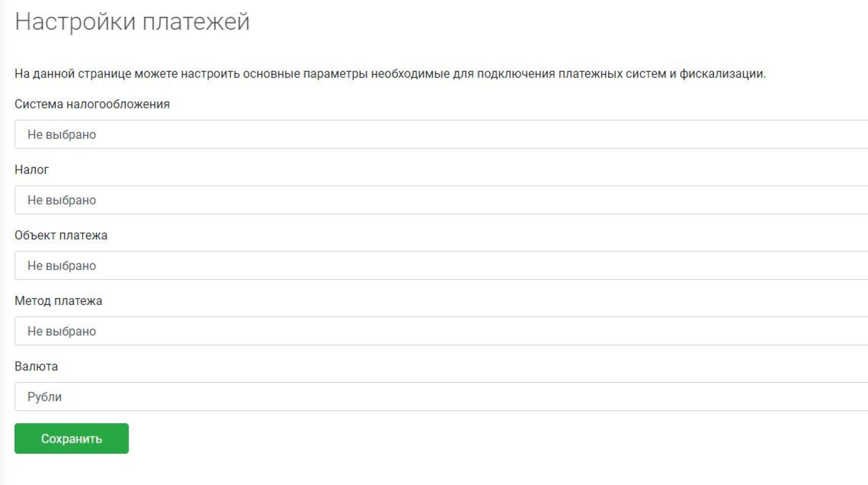Click 'Не выбрано' value under Метод платежа
Screen dimensions: 868x485
tap(62, 332)
